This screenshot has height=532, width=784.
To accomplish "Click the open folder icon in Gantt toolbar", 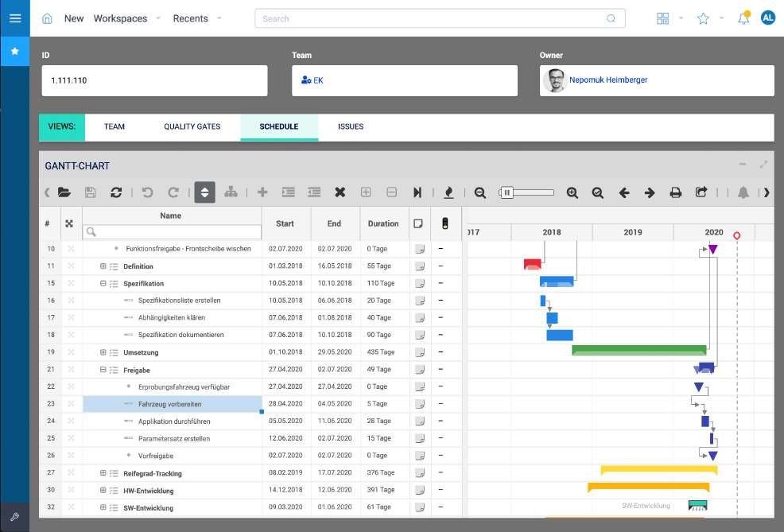I will [64, 192].
